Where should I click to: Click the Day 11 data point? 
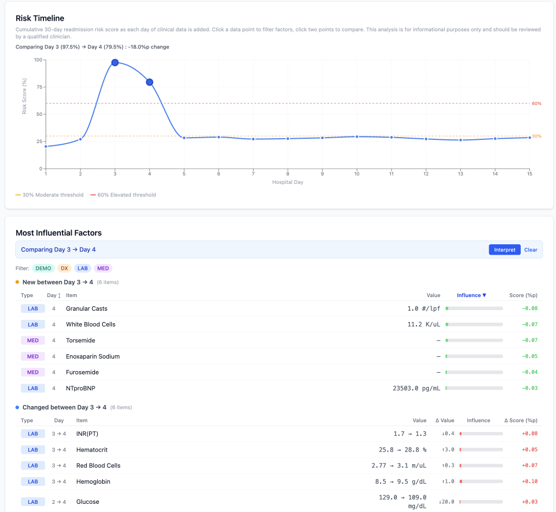[391, 137]
